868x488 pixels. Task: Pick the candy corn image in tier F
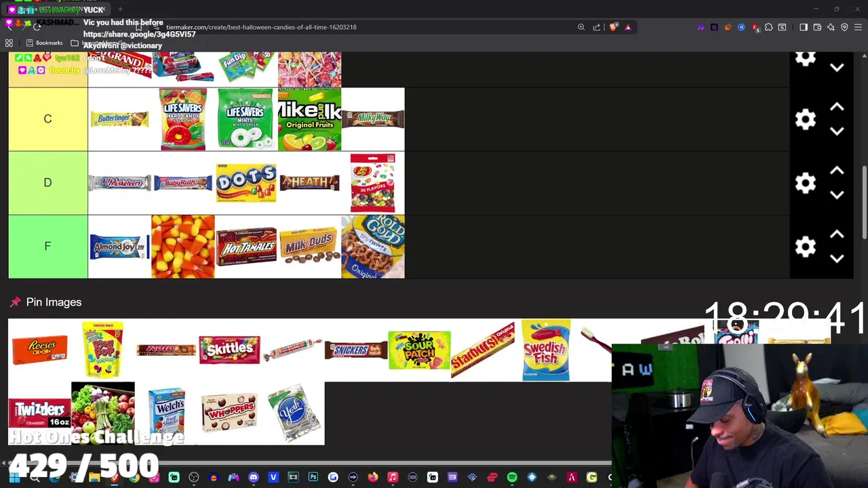[183, 247]
